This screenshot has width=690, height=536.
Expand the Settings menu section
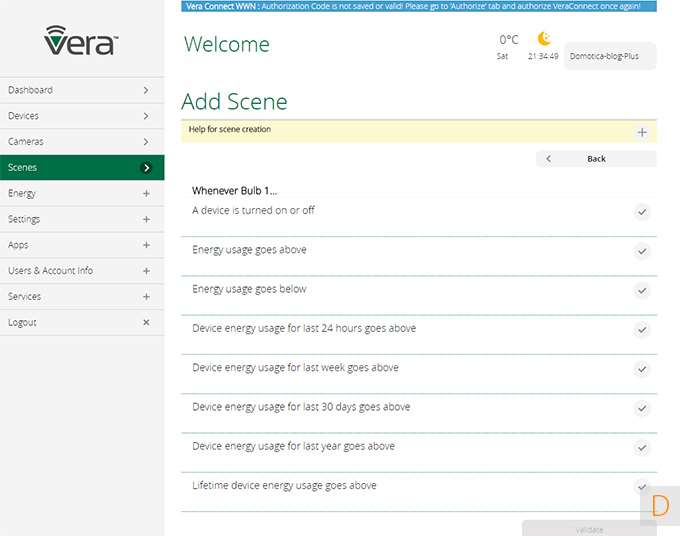146,220
